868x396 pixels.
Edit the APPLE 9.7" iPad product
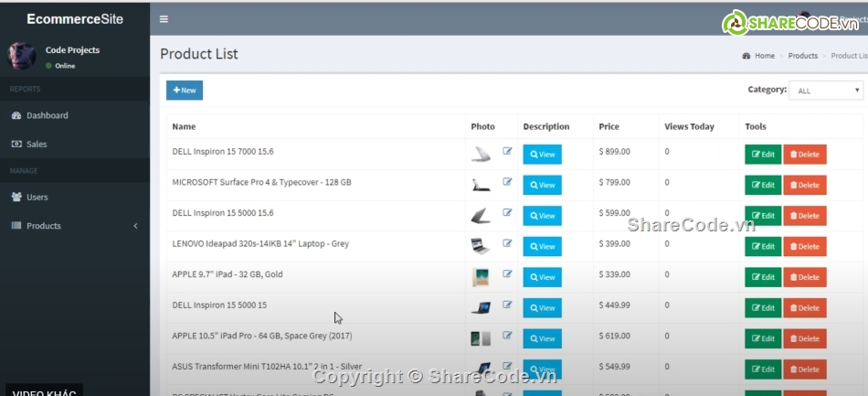(x=763, y=277)
